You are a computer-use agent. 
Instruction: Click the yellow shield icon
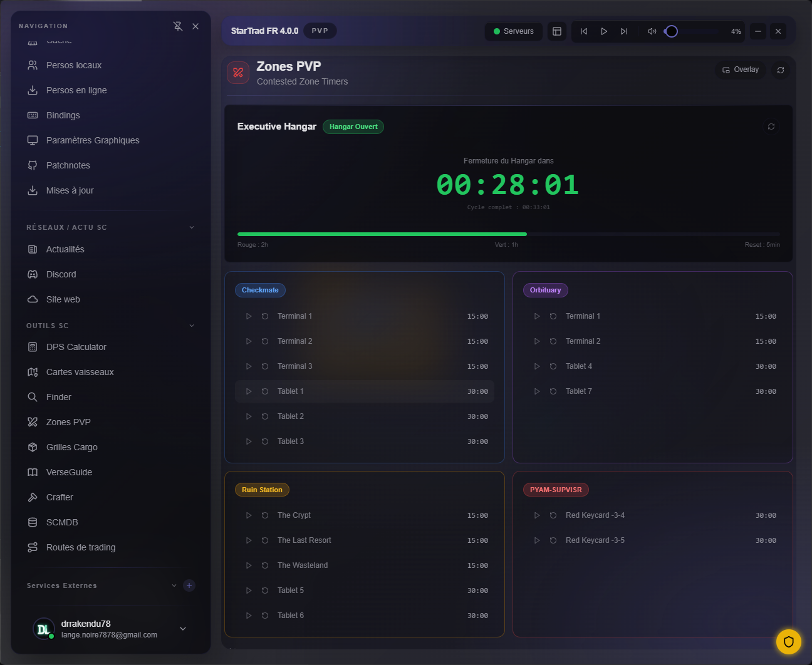[x=788, y=641]
